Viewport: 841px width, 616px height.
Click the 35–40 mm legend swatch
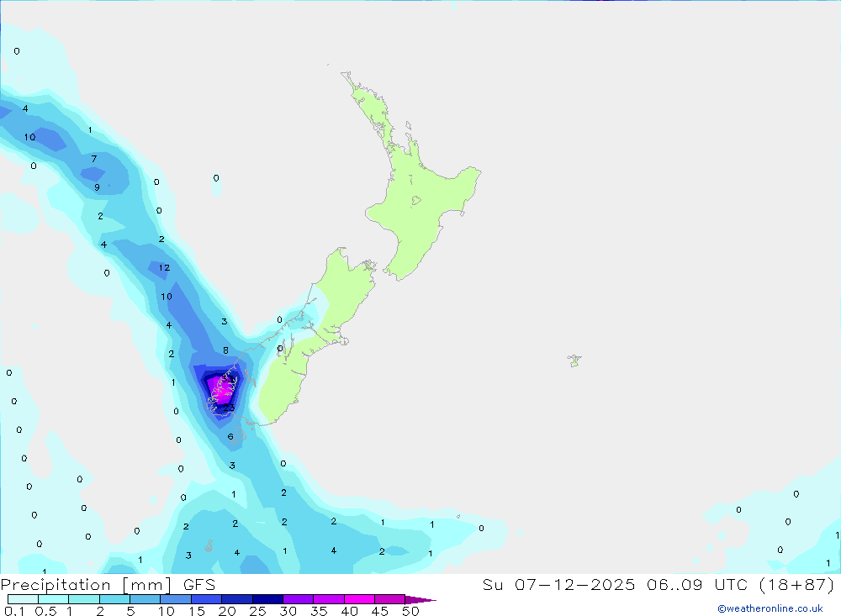pos(329,599)
